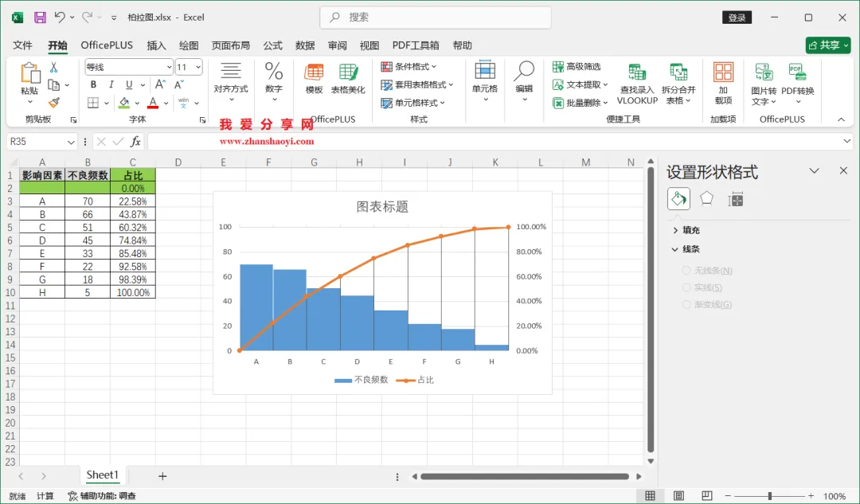Select the Fill & Line bucket tab
This screenshot has height=504, width=860.
[x=678, y=198]
